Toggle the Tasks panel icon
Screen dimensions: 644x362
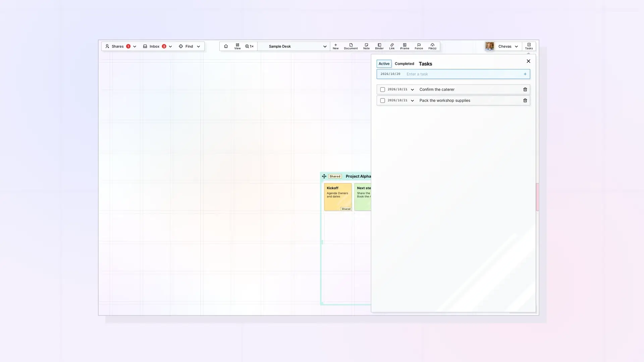[529, 46]
